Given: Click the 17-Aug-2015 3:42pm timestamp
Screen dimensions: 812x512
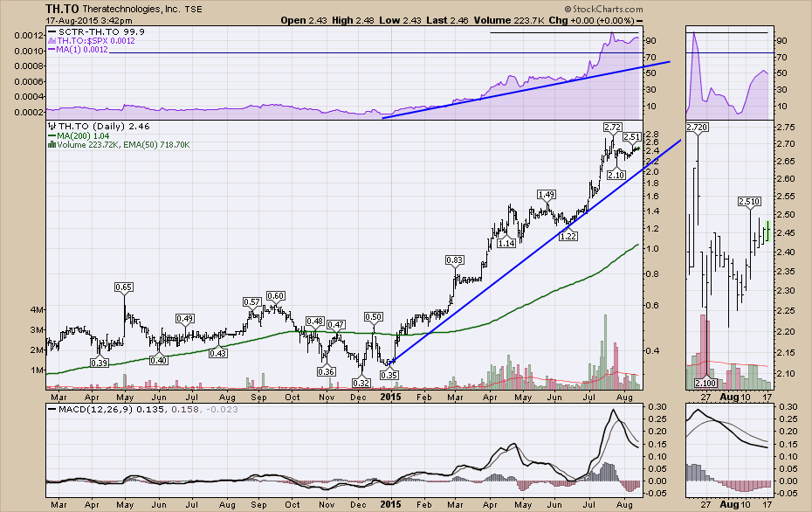Looking at the screenshot, I should pos(88,21).
